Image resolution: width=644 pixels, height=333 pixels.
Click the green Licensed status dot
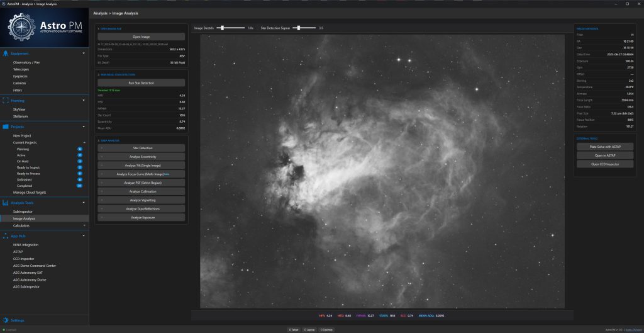pyautogui.click(x=3, y=330)
